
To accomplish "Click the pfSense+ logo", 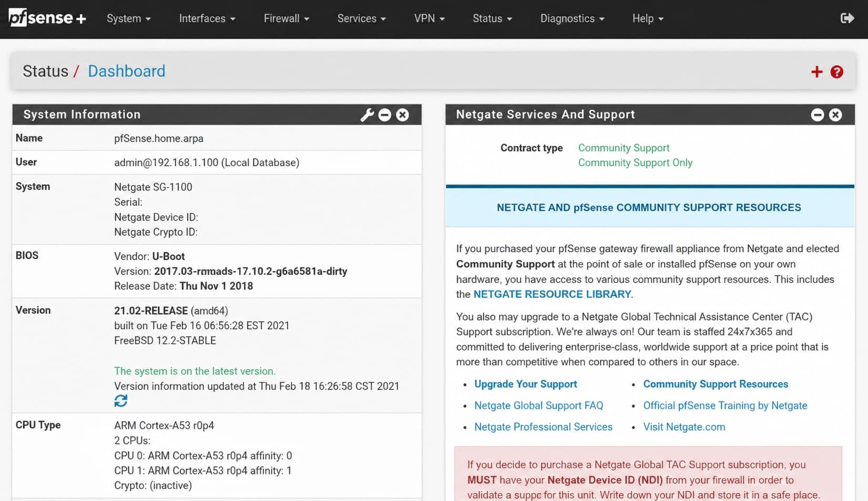I will [47, 18].
